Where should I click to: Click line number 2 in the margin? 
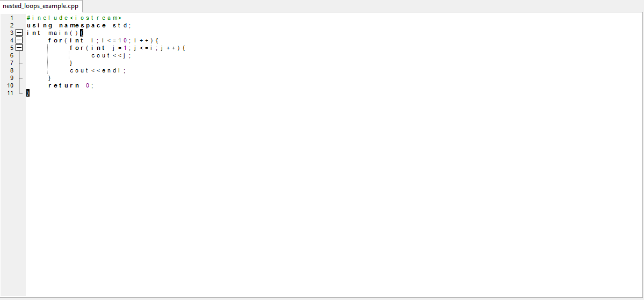[11, 25]
